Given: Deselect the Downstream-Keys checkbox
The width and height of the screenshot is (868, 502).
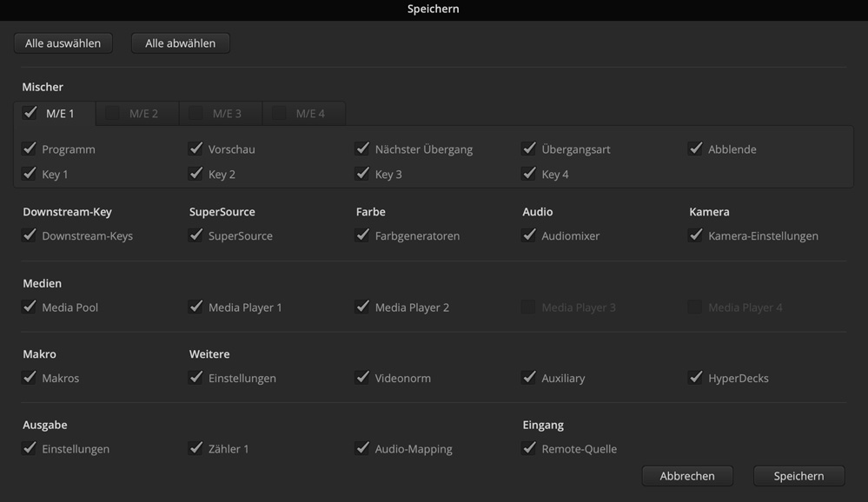Looking at the screenshot, I should 30,235.
